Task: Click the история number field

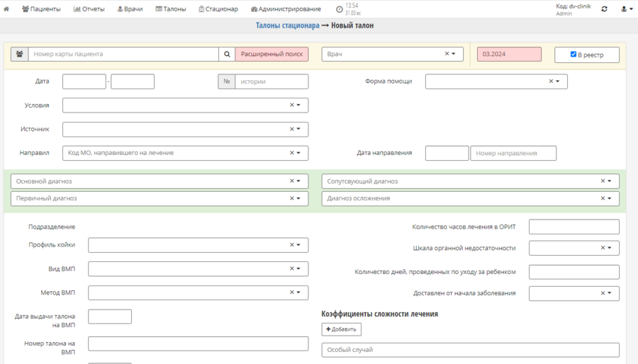Action: coord(272,81)
